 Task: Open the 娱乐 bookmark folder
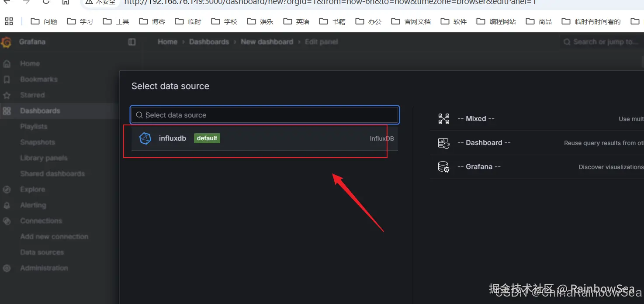click(x=260, y=21)
